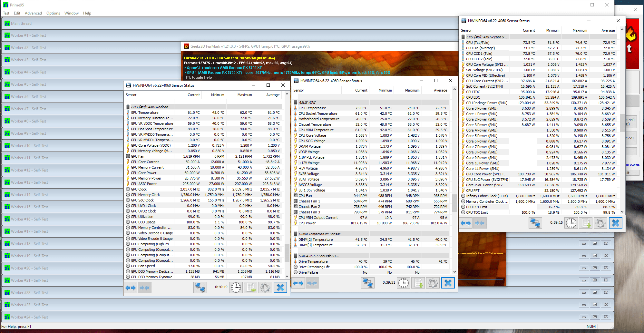The width and height of the screenshot is (644, 333).
Task: Click Average column header in ASUS WMI window
Action: click(x=435, y=90)
